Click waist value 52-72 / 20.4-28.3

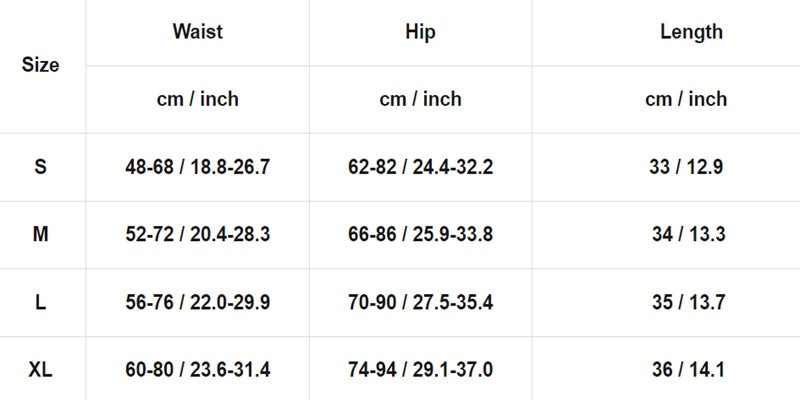point(197,235)
